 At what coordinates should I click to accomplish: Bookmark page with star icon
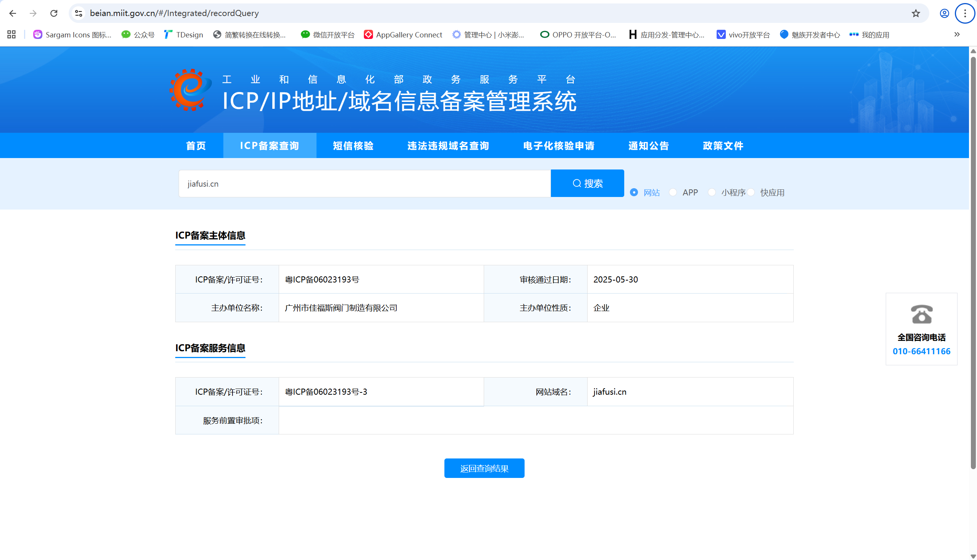coord(916,13)
